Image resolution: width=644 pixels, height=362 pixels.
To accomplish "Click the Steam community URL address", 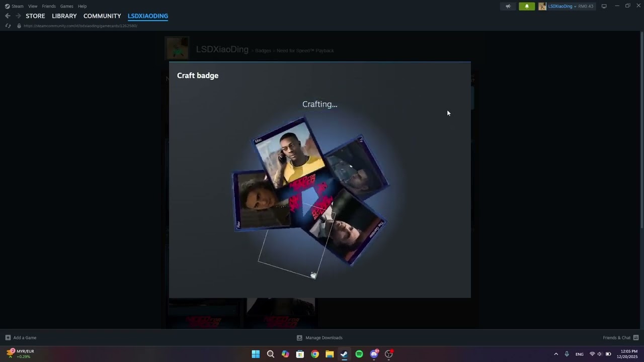I will tap(80, 26).
